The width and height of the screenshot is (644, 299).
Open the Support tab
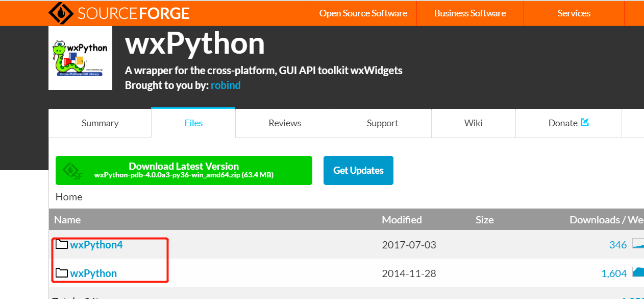tap(382, 123)
